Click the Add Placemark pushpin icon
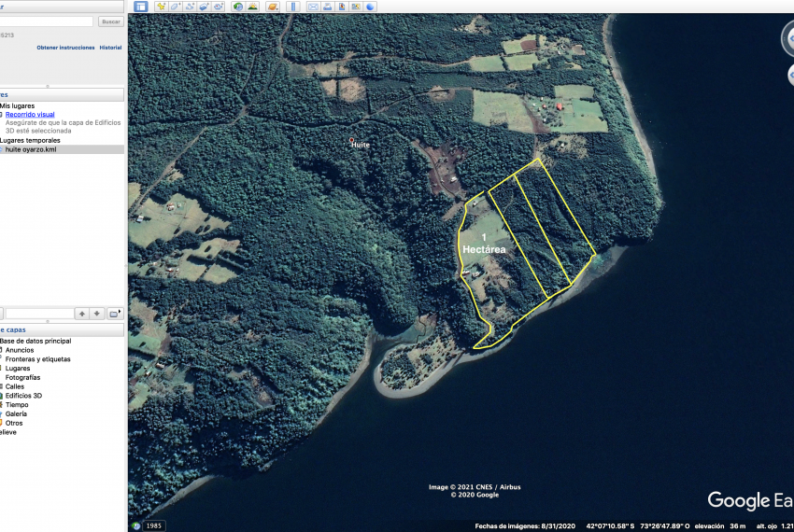794x532 pixels. [162, 7]
